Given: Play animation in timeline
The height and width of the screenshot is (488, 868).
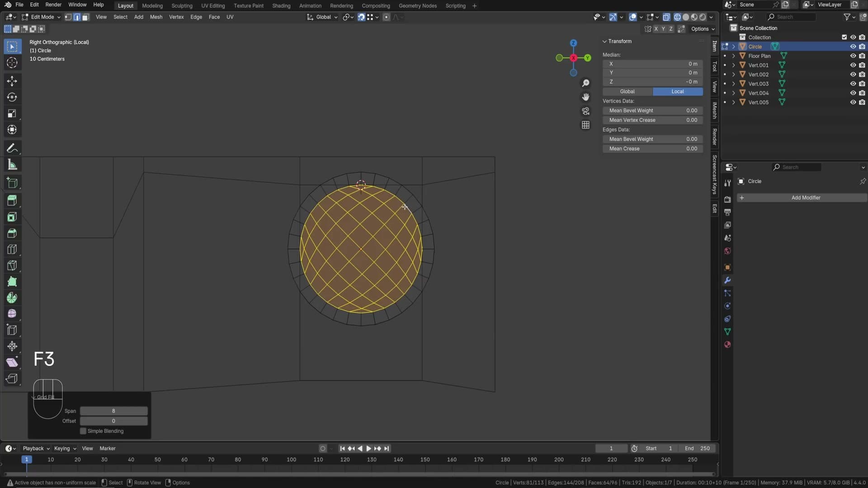Looking at the screenshot, I should tap(368, 449).
